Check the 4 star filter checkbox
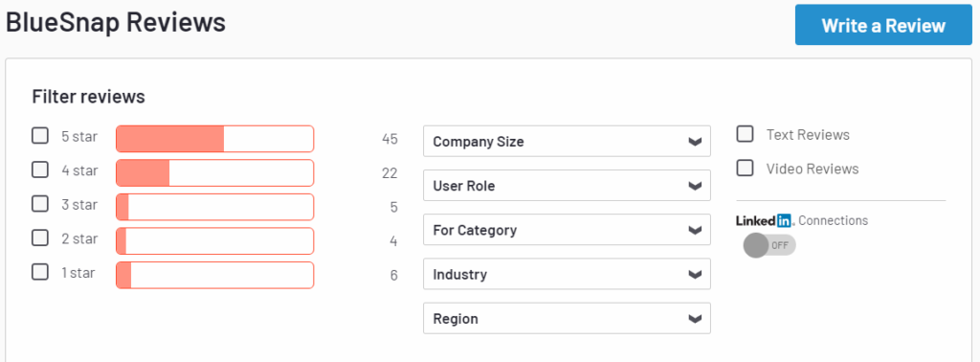The width and height of the screenshot is (980, 362). (x=40, y=170)
